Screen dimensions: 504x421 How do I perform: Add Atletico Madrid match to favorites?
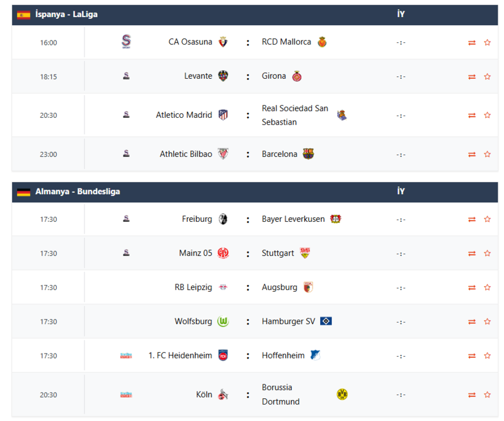tap(487, 115)
